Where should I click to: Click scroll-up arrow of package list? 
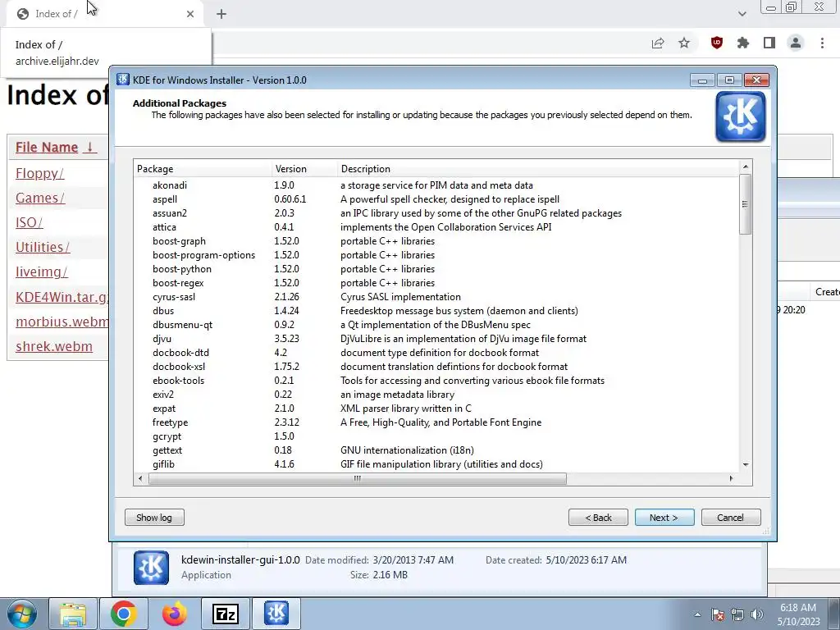745,167
